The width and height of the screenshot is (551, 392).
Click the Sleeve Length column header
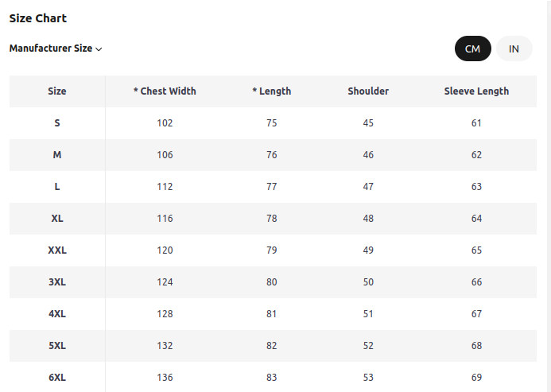[476, 91]
